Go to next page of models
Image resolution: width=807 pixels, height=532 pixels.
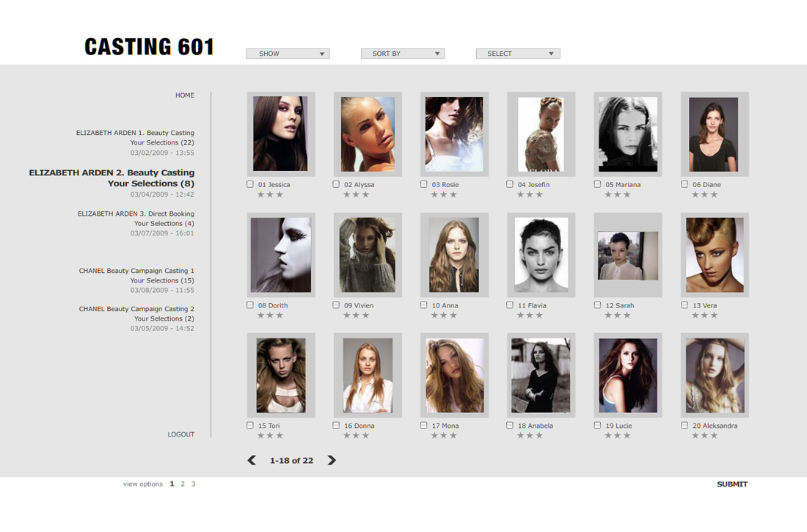click(332, 460)
